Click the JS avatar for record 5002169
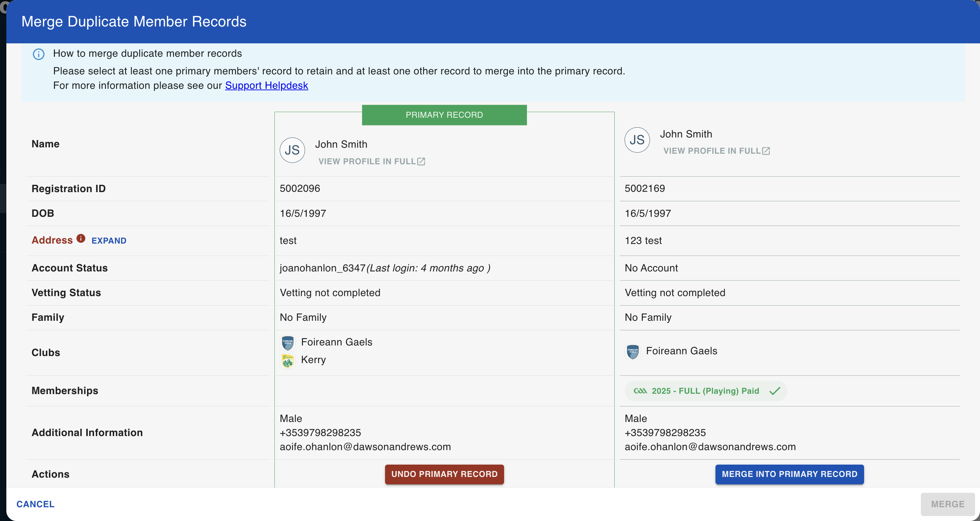 637,140
